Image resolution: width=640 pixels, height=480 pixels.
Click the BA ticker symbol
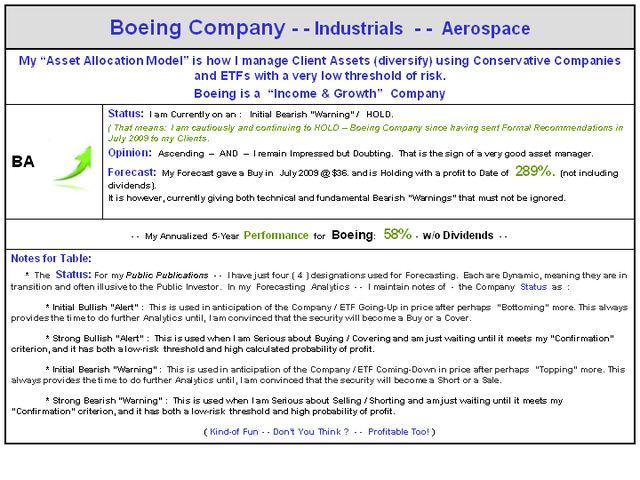[x=24, y=160]
